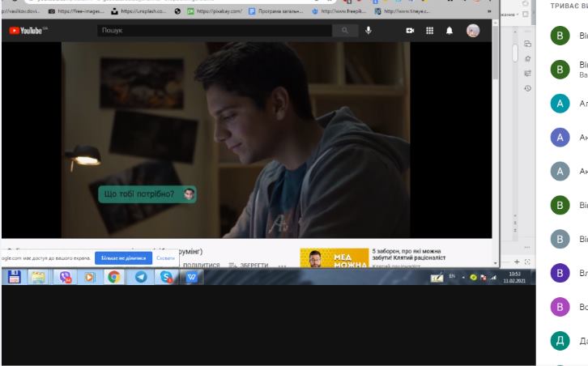Open the notifications bell
Image resolution: width=588 pixels, height=366 pixels.
tap(450, 31)
